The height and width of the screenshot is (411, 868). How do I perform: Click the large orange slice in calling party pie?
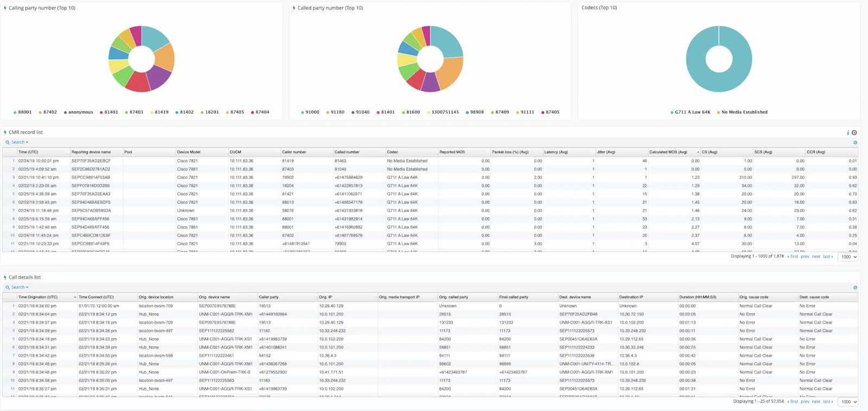point(165,58)
